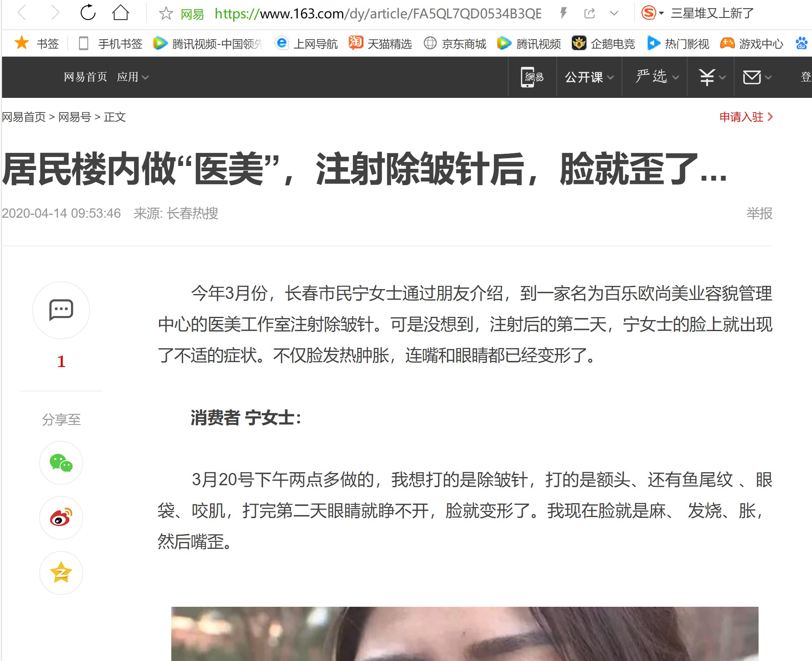Expand the 公开课 menu
812x661 pixels.
point(589,77)
